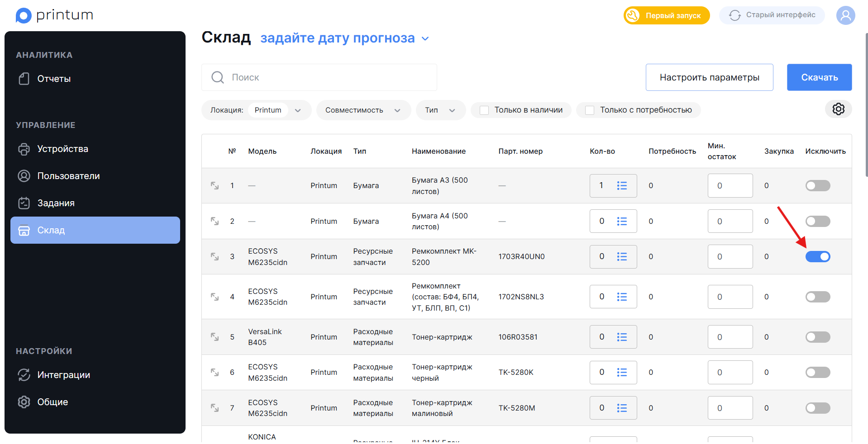Open quantity list icon for part 1702NS8NL3

(x=622, y=297)
